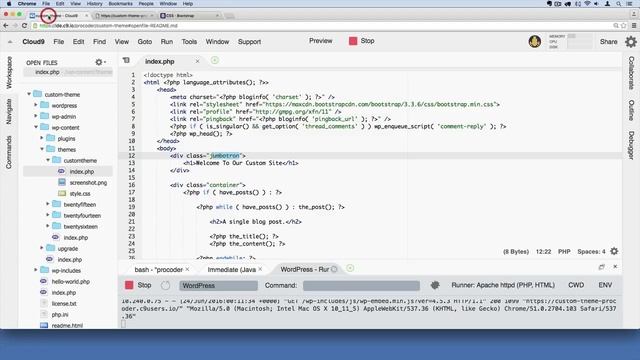
Task: Close the console panel
Action: coord(615,267)
